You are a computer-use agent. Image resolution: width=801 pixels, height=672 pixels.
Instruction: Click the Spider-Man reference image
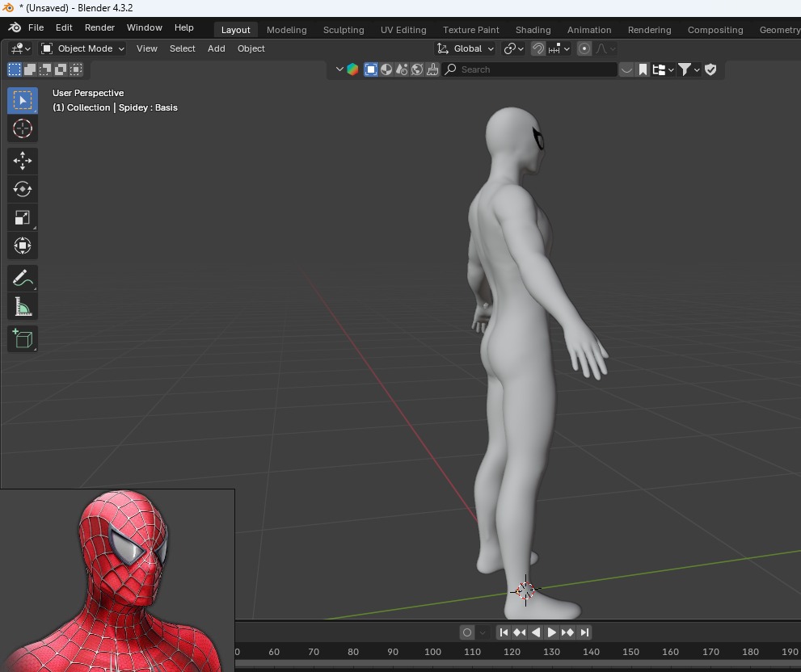[x=117, y=581]
